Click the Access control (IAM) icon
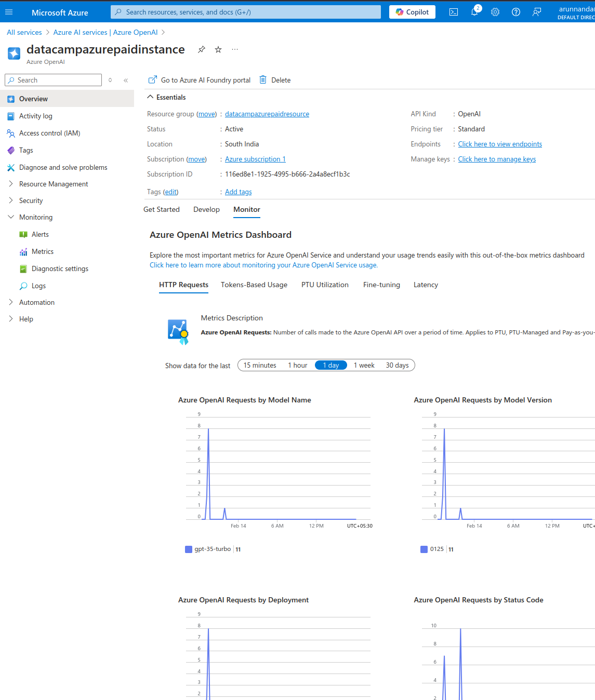The width and height of the screenshot is (595, 700). tap(11, 133)
